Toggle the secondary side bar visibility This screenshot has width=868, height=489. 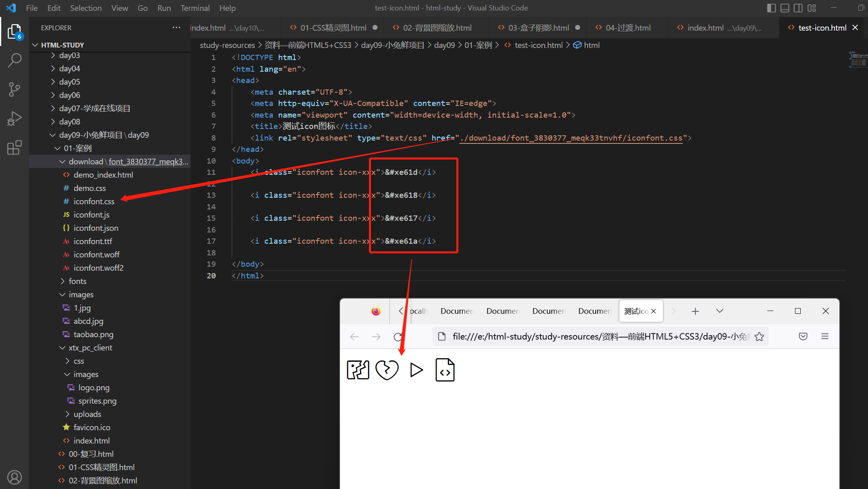[798, 8]
